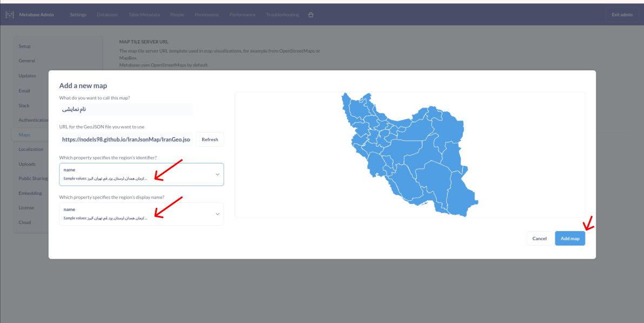Focus the map name text field
The width and height of the screenshot is (644, 323).
(126, 109)
